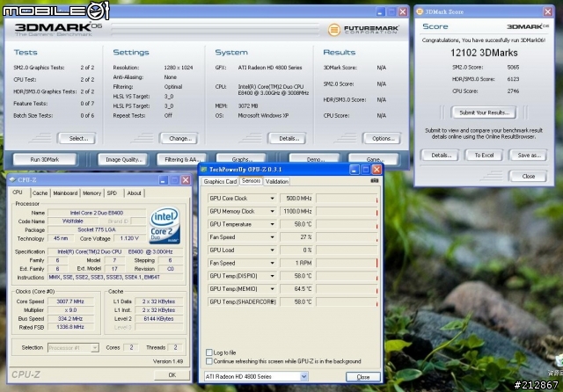Click the 12102 3DMarks score text
This screenshot has width=563, height=392.
pos(484,53)
